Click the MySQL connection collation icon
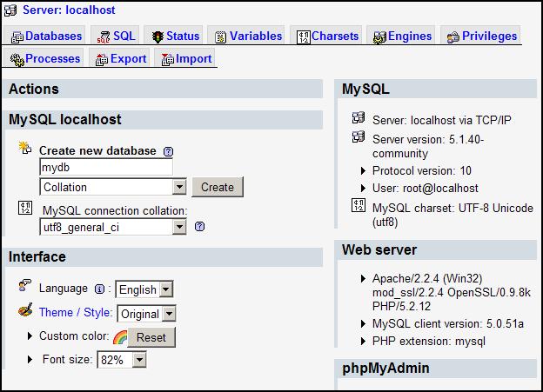Image resolution: width=543 pixels, height=392 pixels. coord(25,208)
